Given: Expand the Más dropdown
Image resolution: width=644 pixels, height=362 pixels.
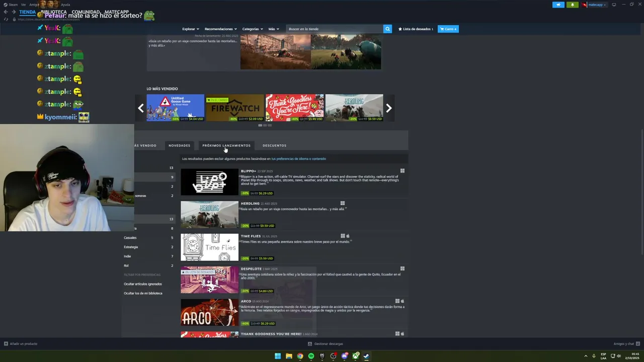Looking at the screenshot, I should [x=274, y=29].
